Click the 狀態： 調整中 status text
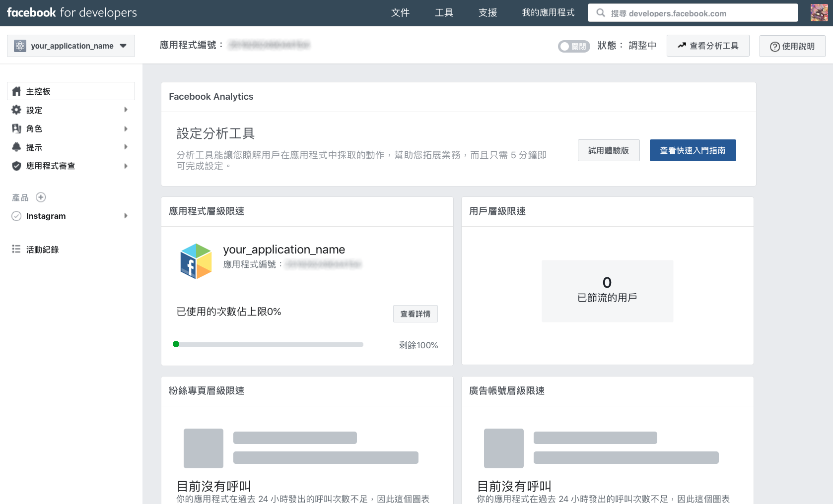This screenshot has height=504, width=833. [626, 46]
